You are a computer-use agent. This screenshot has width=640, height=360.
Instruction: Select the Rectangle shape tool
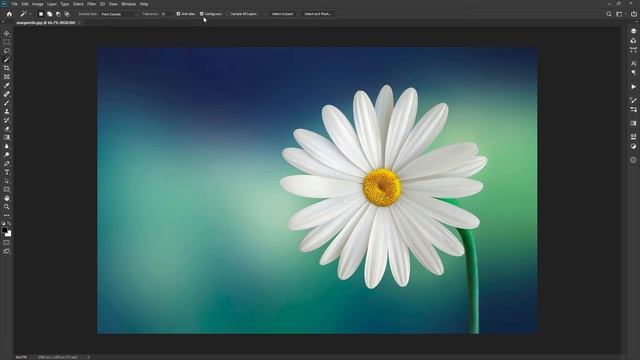pyautogui.click(x=7, y=189)
